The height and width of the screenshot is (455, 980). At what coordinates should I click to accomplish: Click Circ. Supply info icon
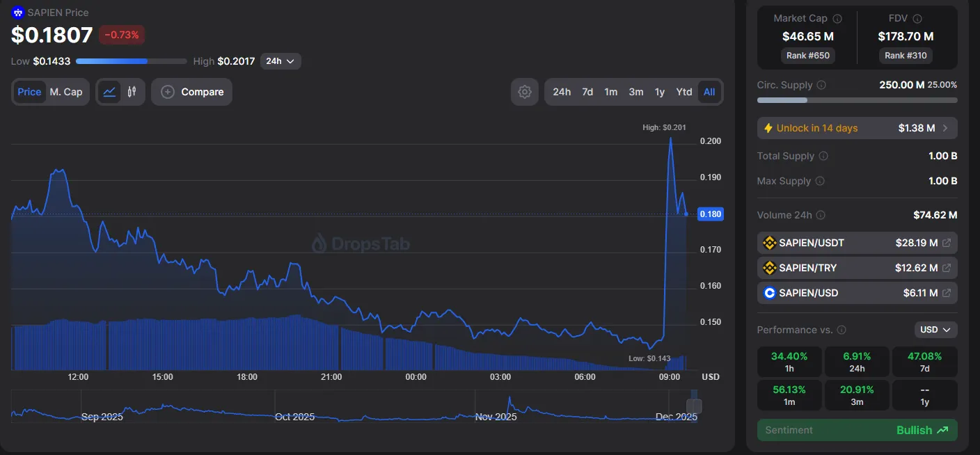click(x=821, y=85)
